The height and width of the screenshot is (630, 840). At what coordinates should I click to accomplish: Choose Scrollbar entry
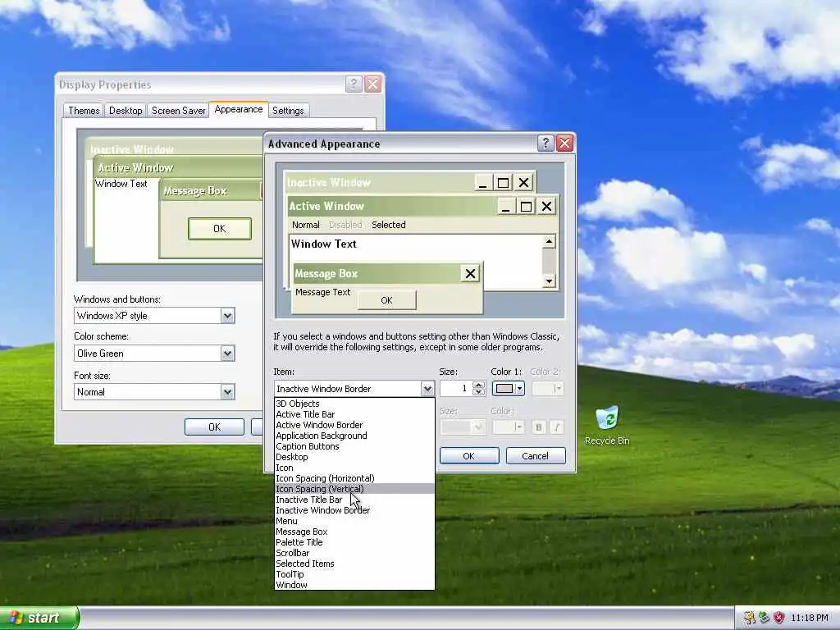(354, 553)
